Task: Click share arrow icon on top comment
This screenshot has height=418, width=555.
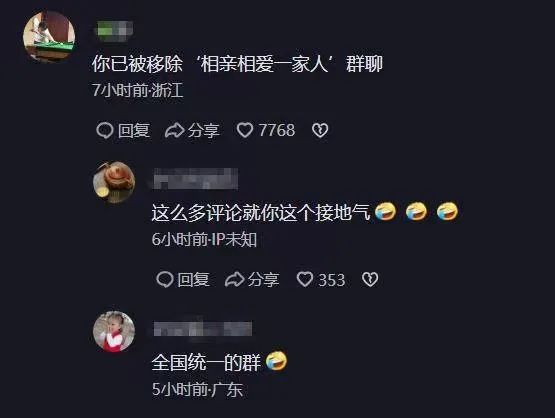Action: click(174, 130)
